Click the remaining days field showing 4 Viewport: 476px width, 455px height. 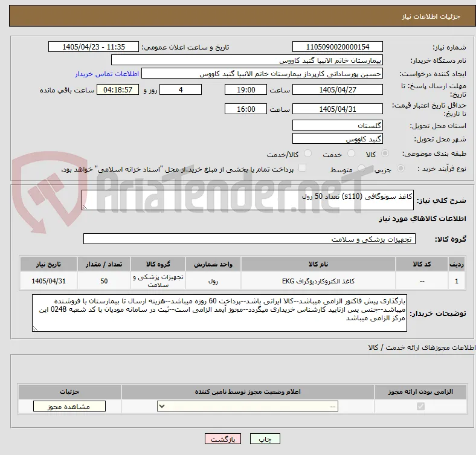point(181,89)
